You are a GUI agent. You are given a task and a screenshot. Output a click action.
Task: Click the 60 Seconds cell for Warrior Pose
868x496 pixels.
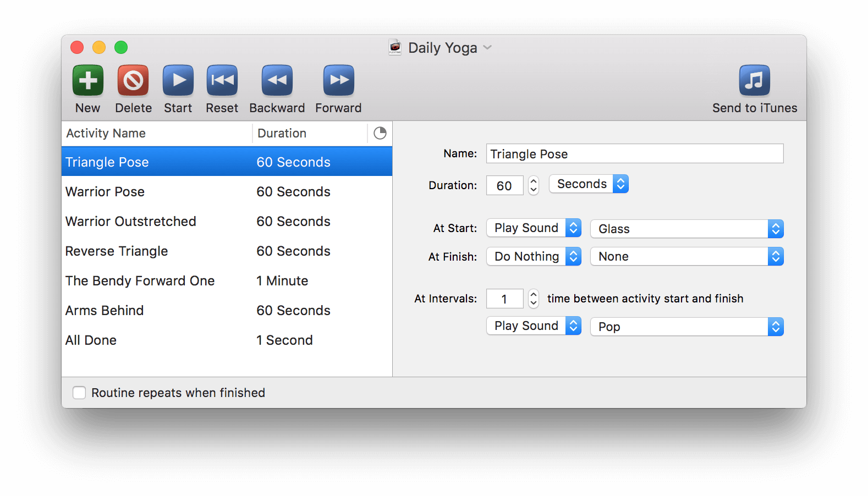point(293,191)
